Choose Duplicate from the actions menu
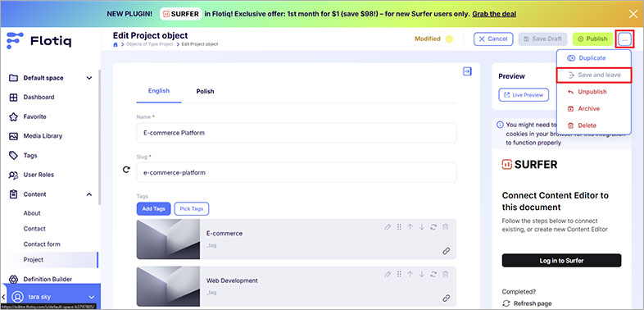644x310 pixels. [x=593, y=58]
